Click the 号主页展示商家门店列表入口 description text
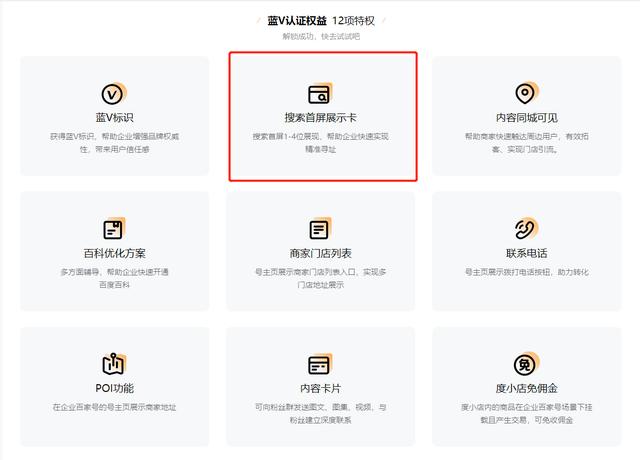The height and width of the screenshot is (460, 640). coord(320,278)
